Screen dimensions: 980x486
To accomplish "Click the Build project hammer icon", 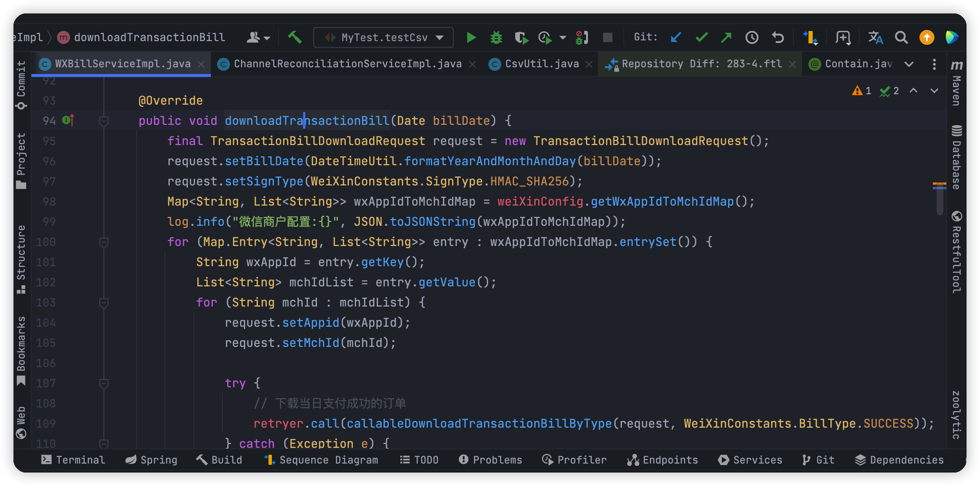I will [x=295, y=37].
